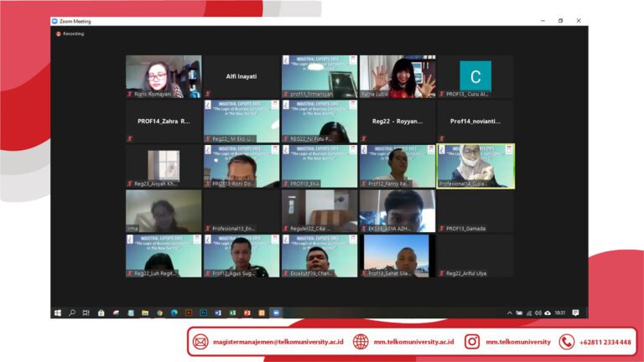644x362 pixels.
Task: Click the globe website icon in the footer
Action: (x=361, y=342)
